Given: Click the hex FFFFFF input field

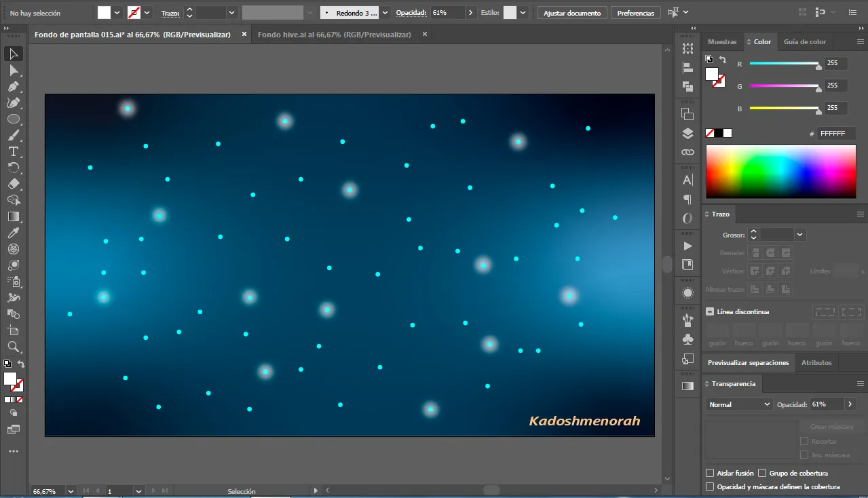Looking at the screenshot, I should coord(837,134).
